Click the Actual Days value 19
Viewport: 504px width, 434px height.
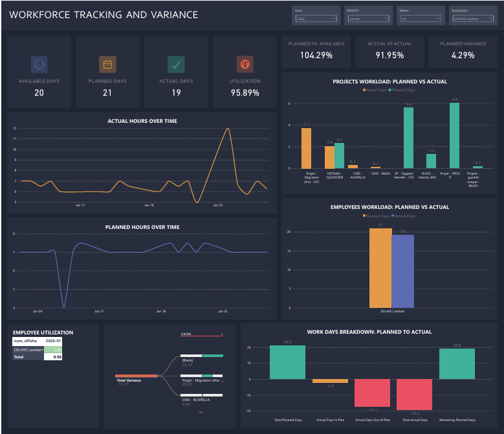coord(176,93)
